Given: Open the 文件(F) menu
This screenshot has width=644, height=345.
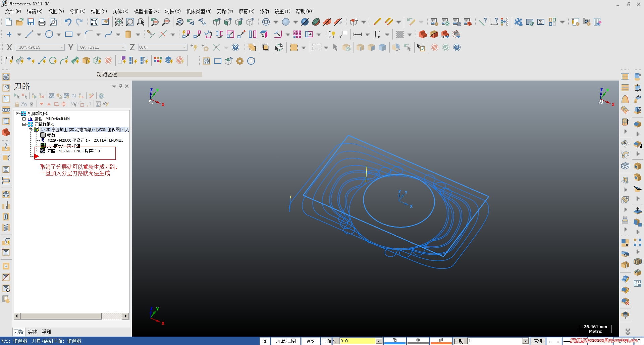Looking at the screenshot, I should point(13,11).
